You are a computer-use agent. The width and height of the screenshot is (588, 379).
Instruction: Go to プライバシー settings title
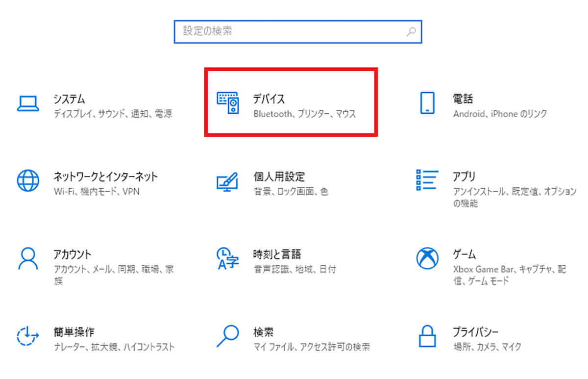pos(475,332)
